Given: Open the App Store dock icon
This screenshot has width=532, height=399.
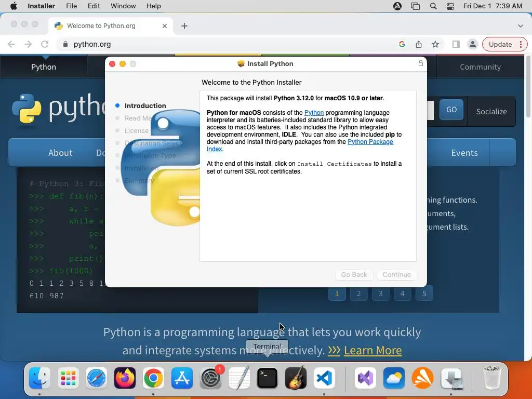Looking at the screenshot, I should click(182, 378).
